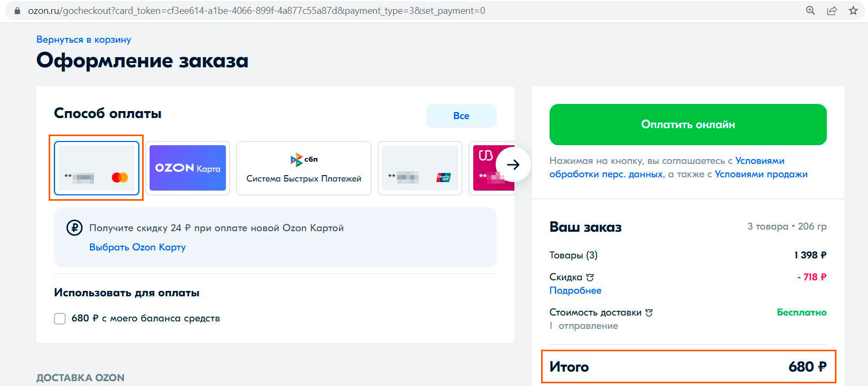Choose Система Быстрых Платежей payment method
The image size is (868, 386).
tap(303, 168)
